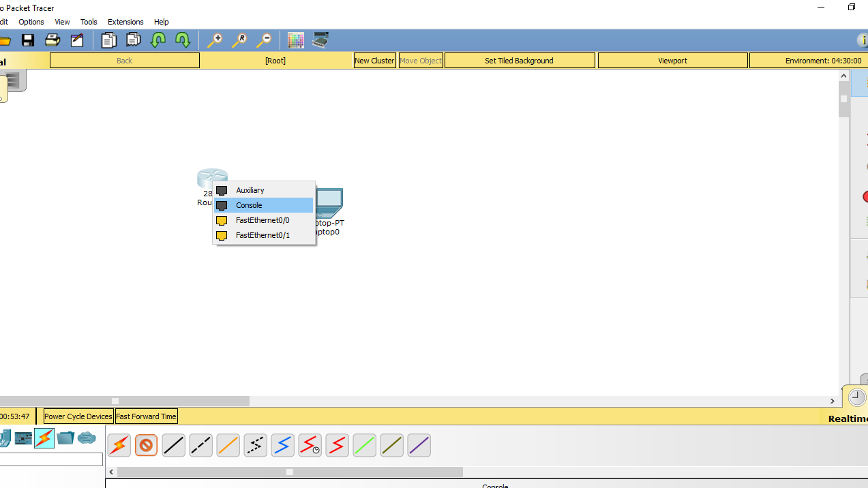The width and height of the screenshot is (868, 488).
Task: Open the drawing color palette
Action: (296, 40)
